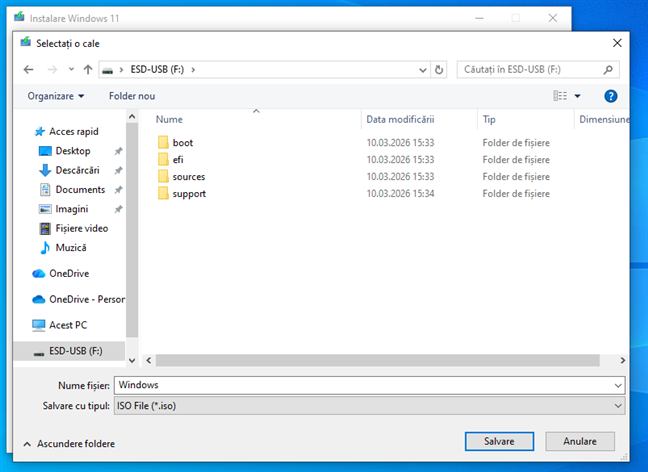Viewport: 648px width, 472px height.
Task: Close the Selectați o cale dialog
Action: click(x=617, y=43)
